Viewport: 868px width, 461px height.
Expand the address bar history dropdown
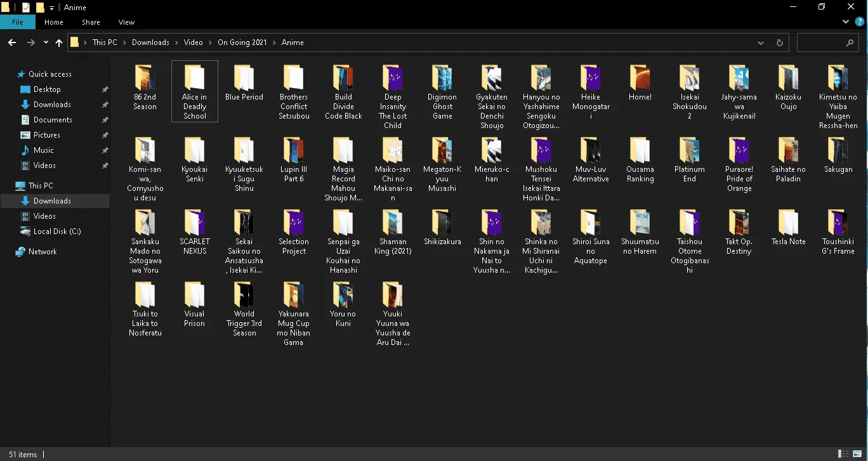pyautogui.click(x=761, y=42)
